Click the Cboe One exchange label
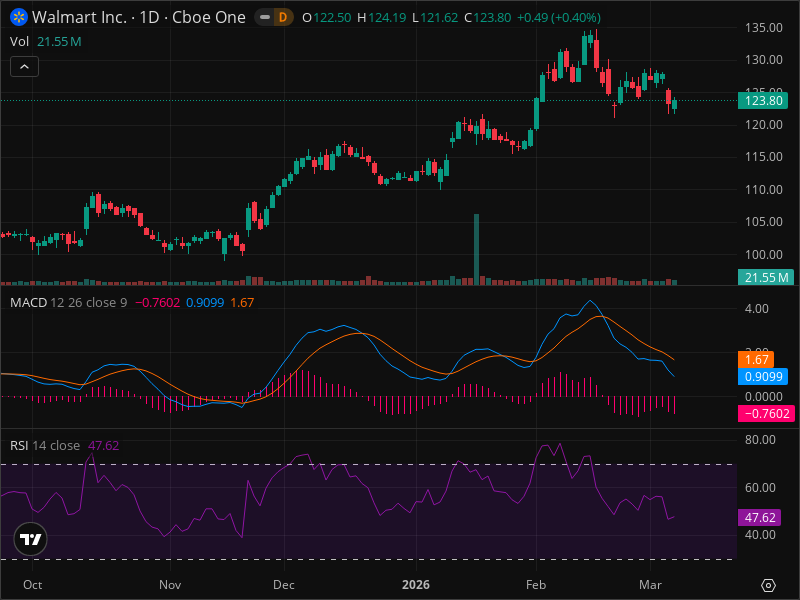Screen dimensions: 800x600 209,17
